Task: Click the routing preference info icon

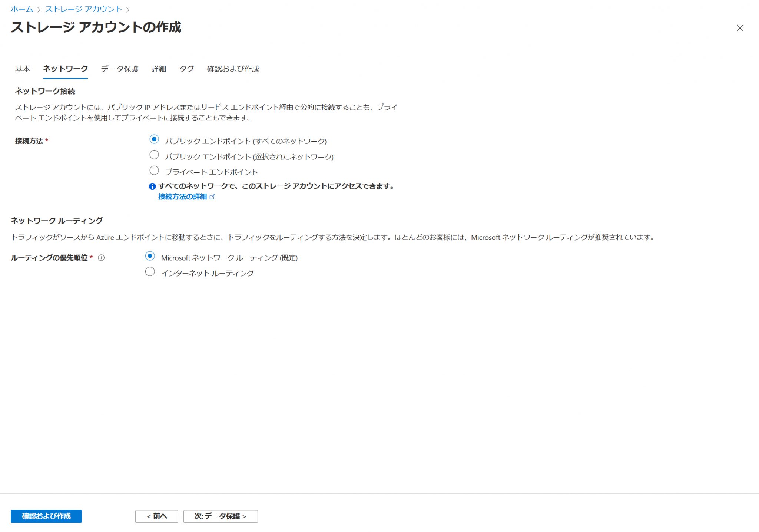Action: 101,258
